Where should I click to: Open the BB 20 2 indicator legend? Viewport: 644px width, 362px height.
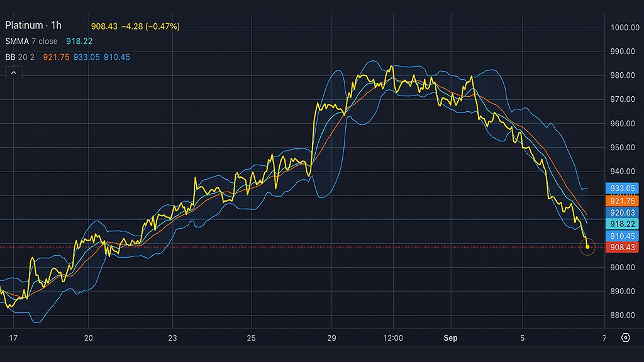pos(19,57)
